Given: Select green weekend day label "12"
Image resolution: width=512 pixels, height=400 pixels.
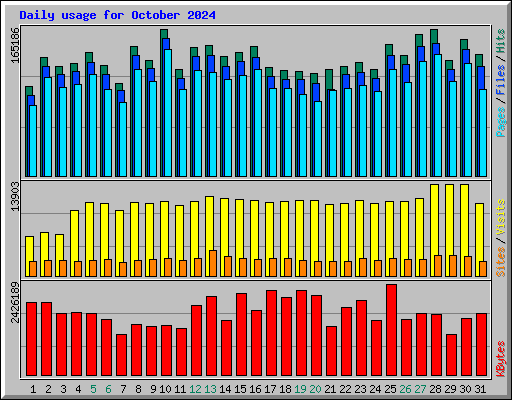Looking at the screenshot, I should 195,389.
